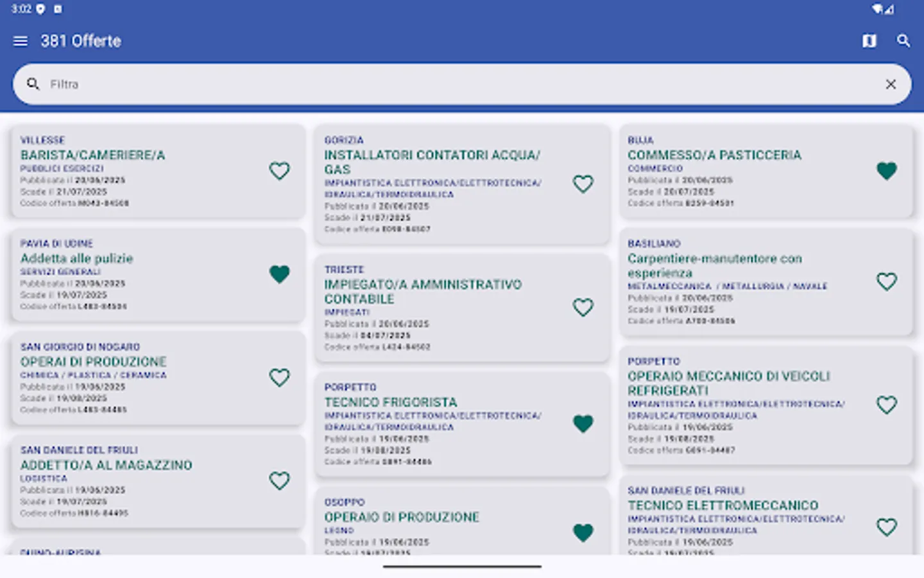Tap the search icon in the top bar
This screenshot has width=924, height=578.
tap(903, 41)
